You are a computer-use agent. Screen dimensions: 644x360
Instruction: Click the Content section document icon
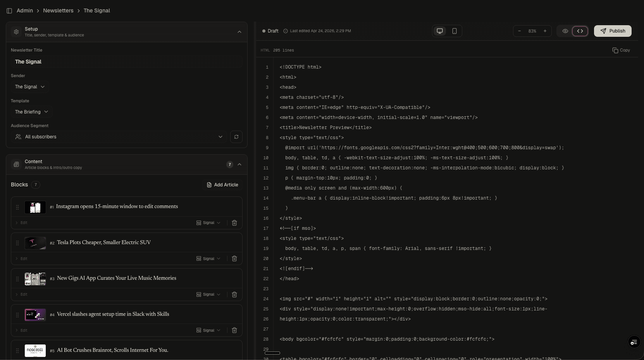(16, 164)
